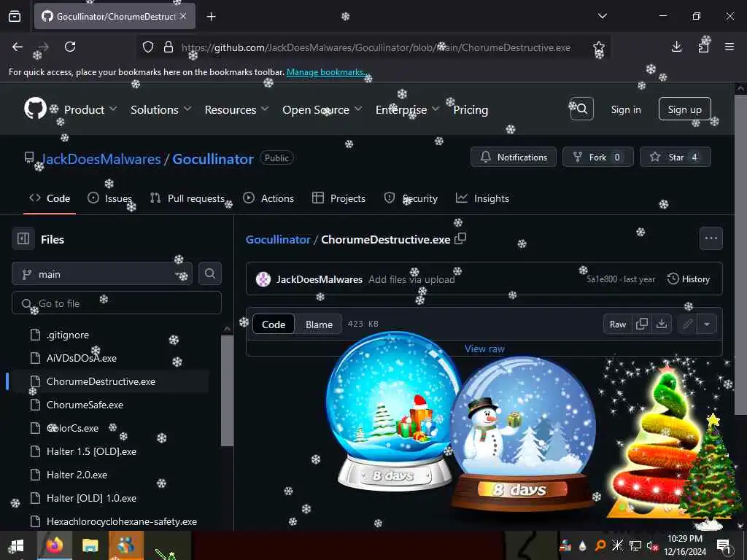The image size is (747, 560).
Task: Open the Pricing page
Action: point(471,109)
